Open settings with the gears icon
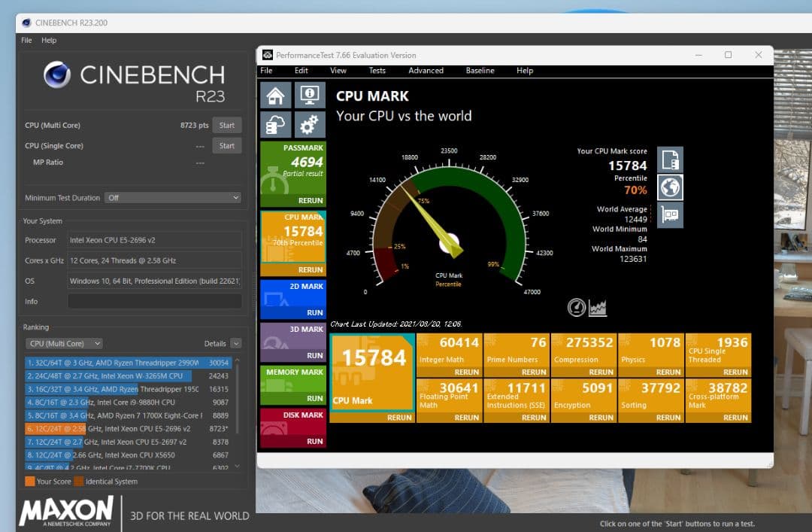Viewport: 812px width, 532px height. [310, 124]
